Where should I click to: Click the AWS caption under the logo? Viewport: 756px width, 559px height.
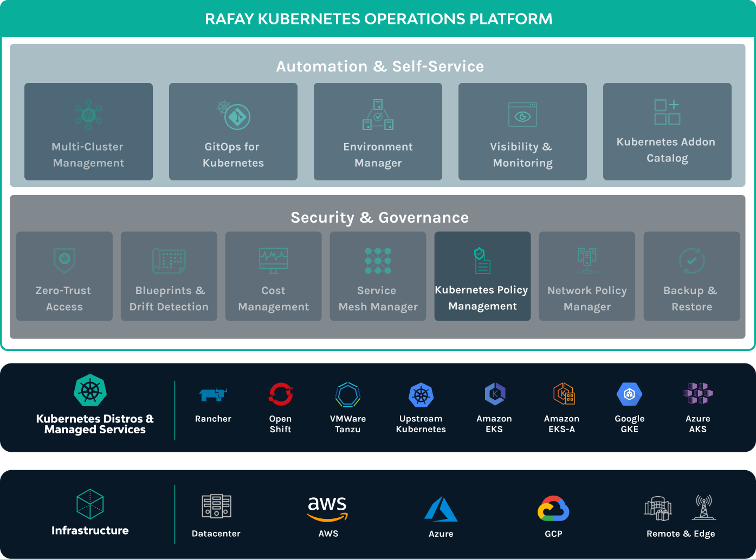328,534
